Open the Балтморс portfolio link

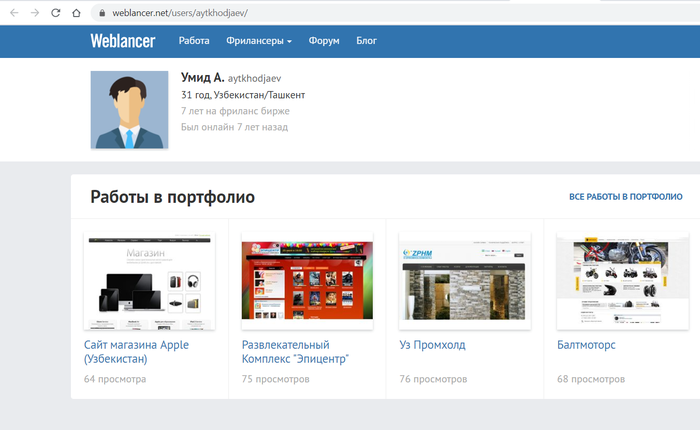[586, 345]
